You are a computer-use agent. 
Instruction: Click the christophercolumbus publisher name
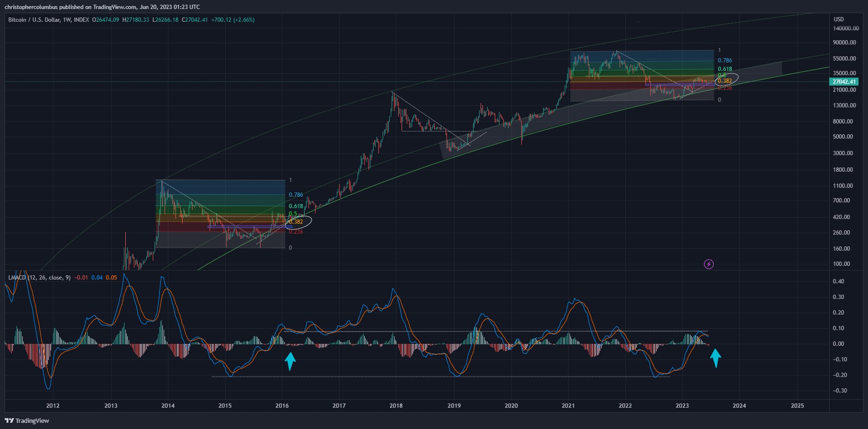point(31,7)
